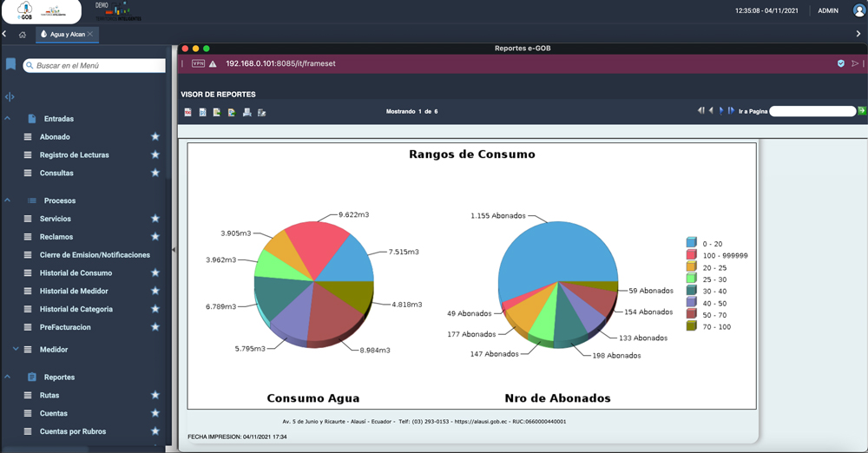Click the 0 - 20 legend color swatch
Screen dimensions: 868x453
click(x=691, y=242)
